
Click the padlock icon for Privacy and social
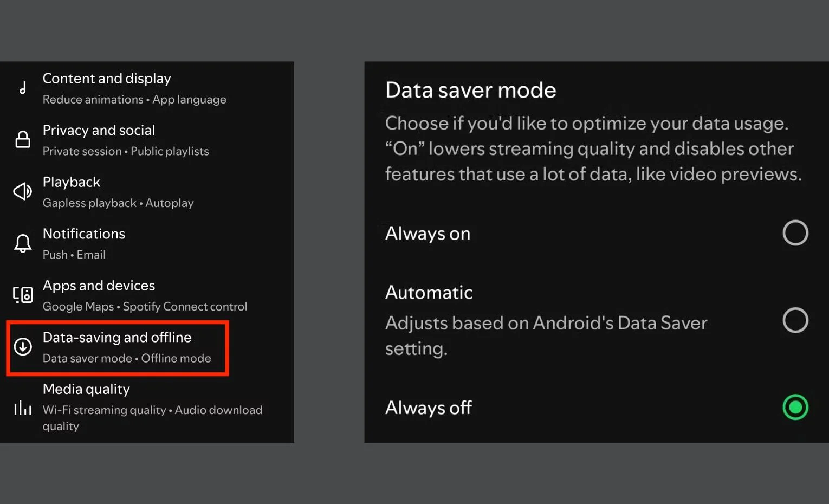pos(23,139)
